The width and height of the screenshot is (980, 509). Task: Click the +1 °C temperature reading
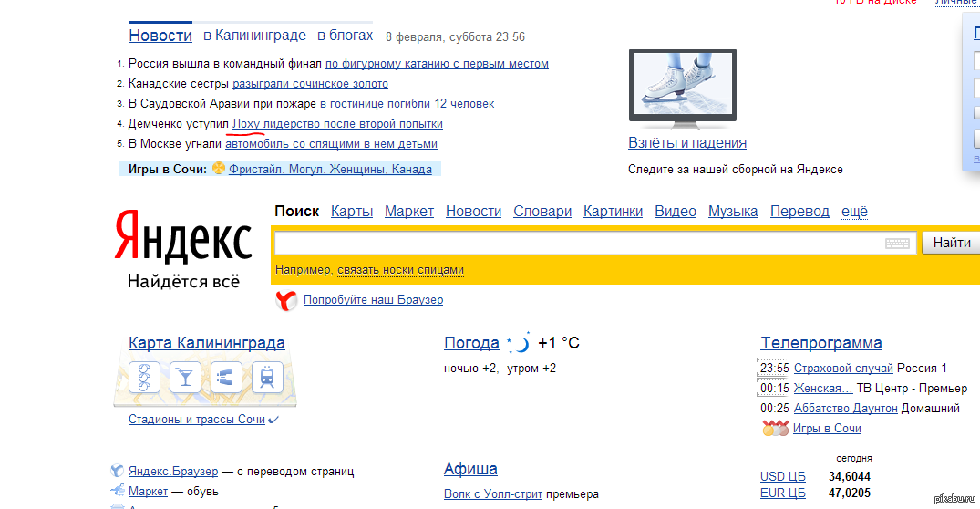559,343
